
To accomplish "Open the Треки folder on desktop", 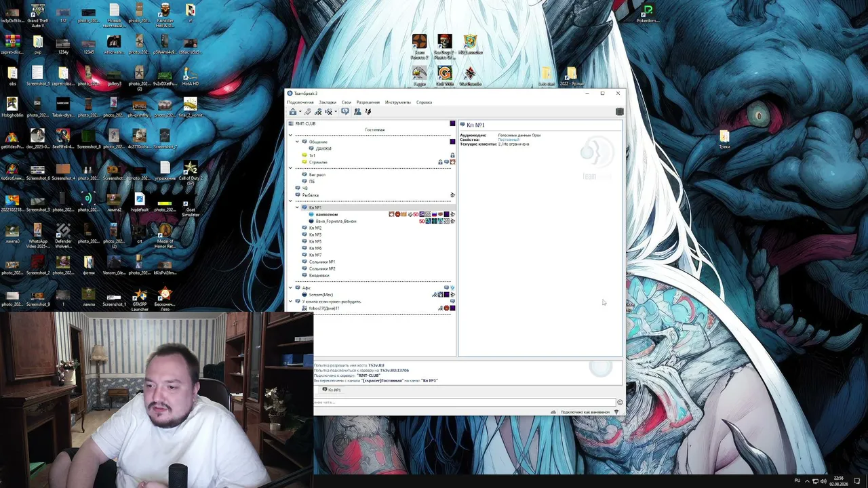I will pos(724,138).
